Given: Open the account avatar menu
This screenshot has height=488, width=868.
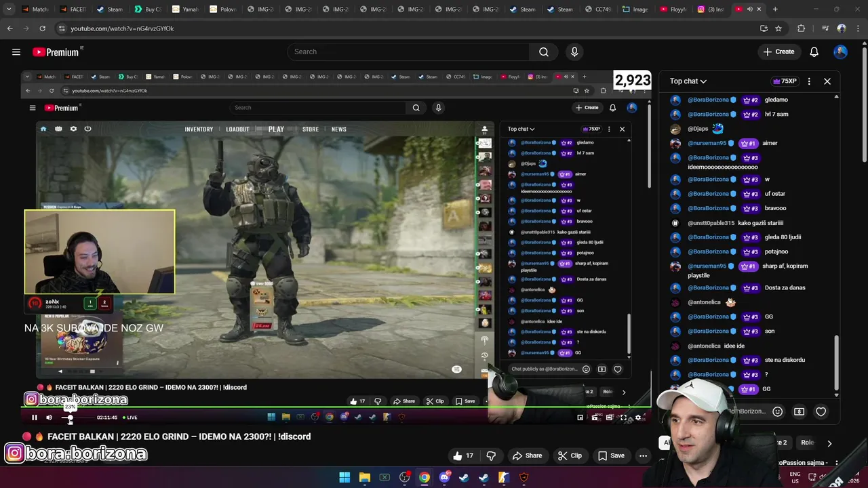Looking at the screenshot, I should 841,52.
